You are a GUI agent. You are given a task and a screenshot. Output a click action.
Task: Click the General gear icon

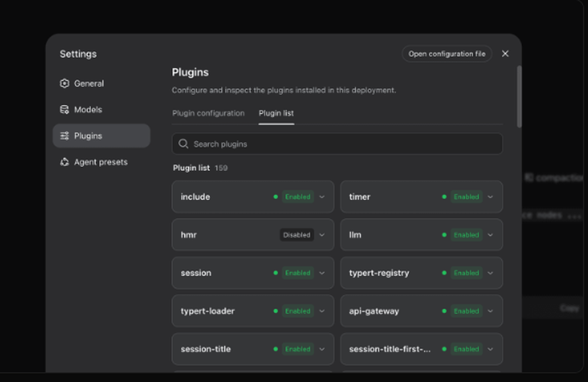(x=65, y=83)
